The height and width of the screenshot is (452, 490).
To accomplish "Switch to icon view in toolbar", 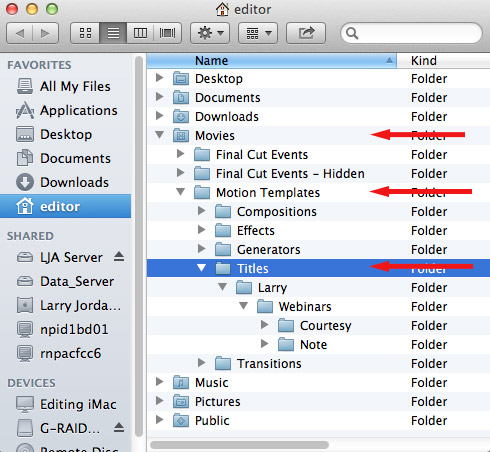I will tap(85, 33).
